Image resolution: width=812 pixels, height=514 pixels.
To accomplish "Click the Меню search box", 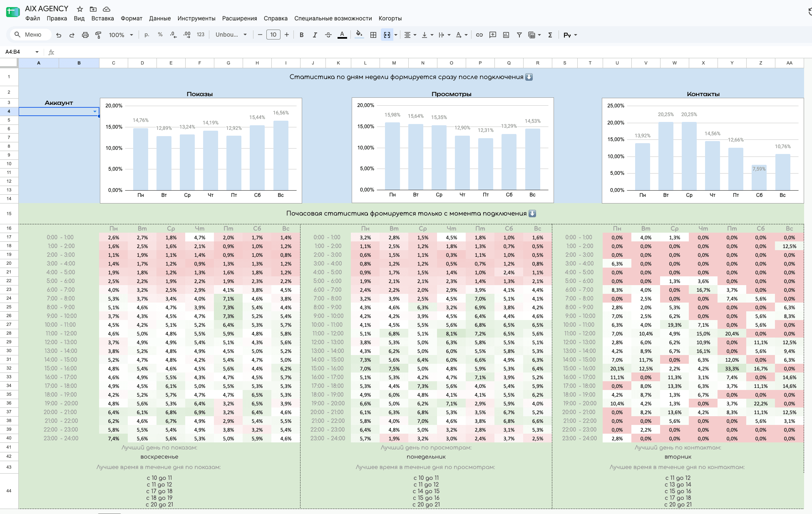I will [x=30, y=35].
